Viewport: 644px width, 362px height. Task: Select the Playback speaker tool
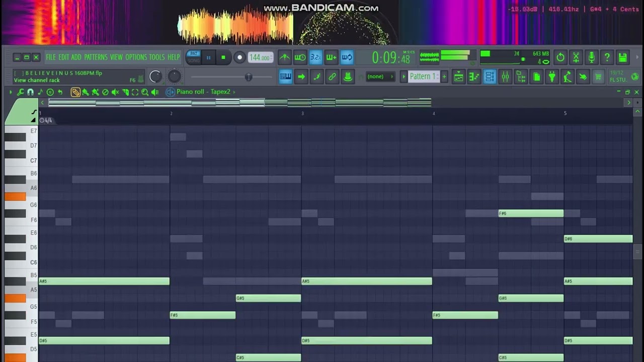point(155,92)
